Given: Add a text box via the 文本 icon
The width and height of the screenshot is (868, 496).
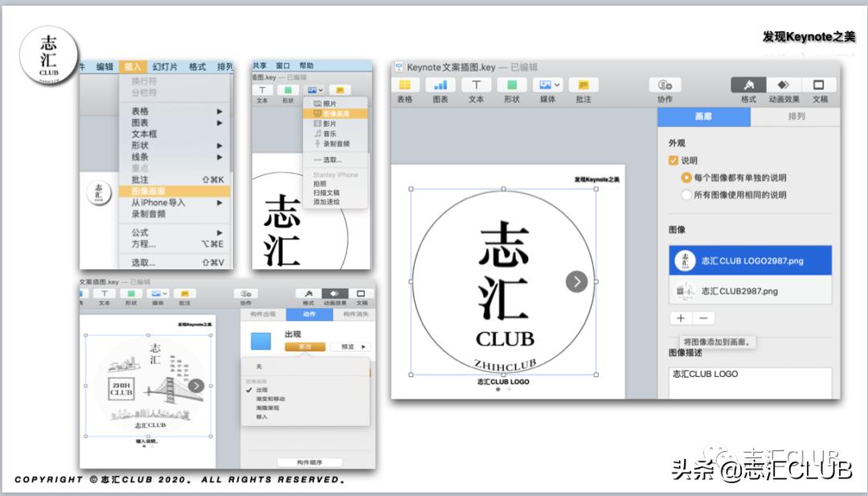Looking at the screenshot, I should tap(475, 85).
